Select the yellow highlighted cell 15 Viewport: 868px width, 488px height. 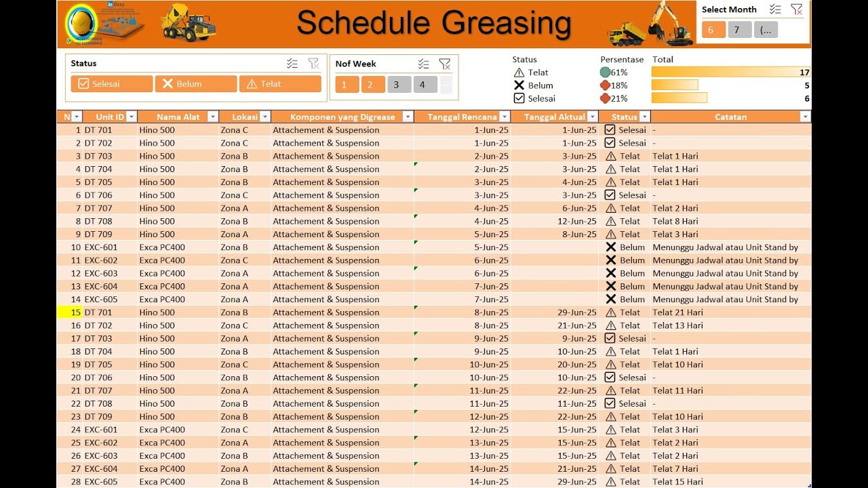coord(69,312)
